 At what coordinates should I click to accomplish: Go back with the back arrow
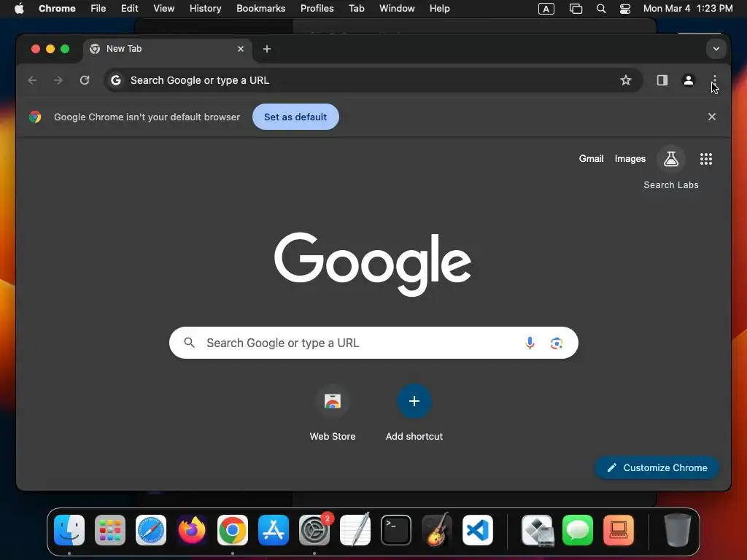click(32, 80)
